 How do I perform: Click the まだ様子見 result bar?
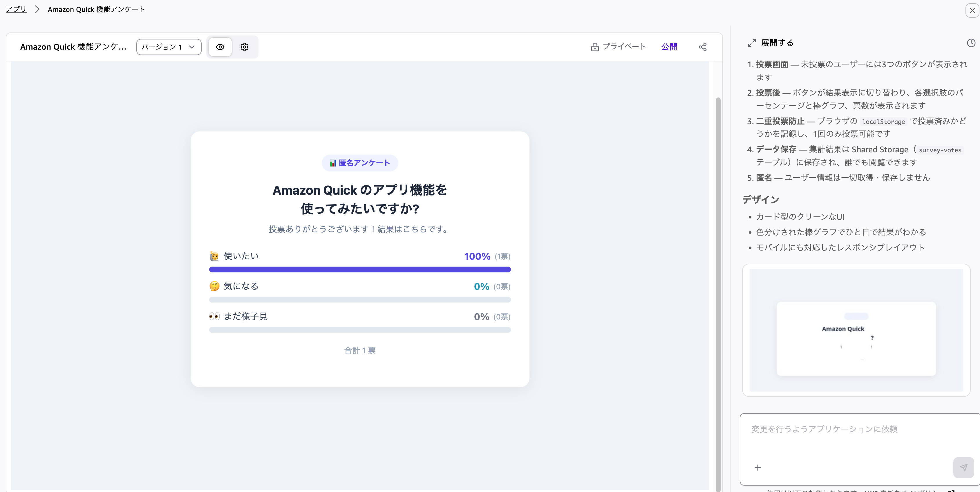[360, 330]
